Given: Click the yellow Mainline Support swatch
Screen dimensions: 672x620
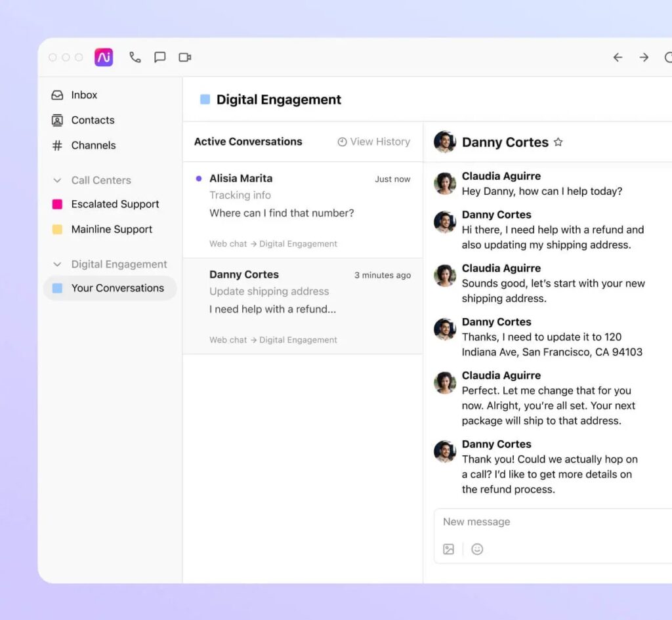Looking at the screenshot, I should (x=58, y=229).
